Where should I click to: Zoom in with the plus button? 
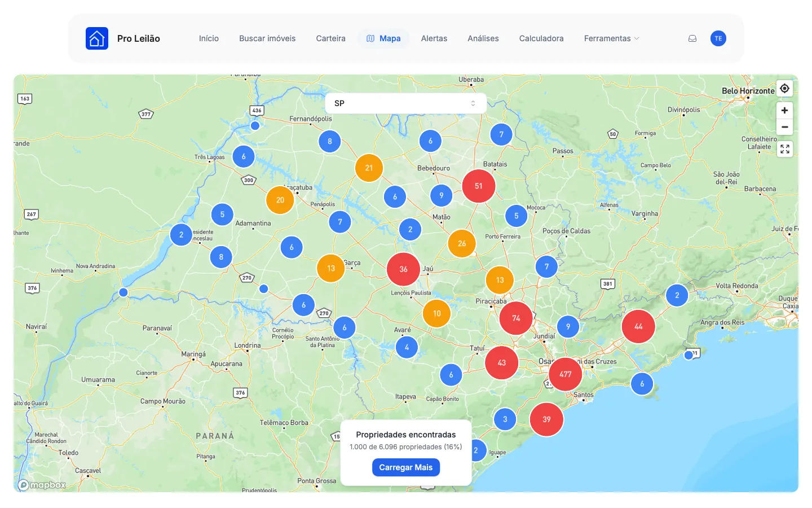pos(784,110)
